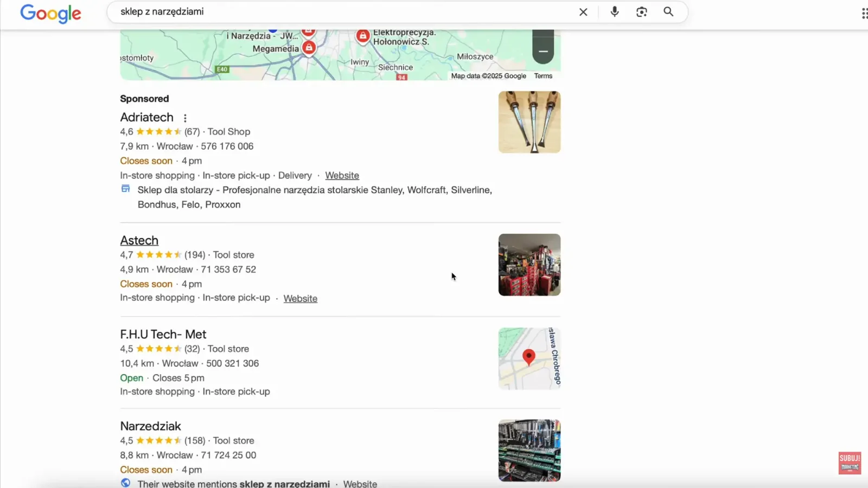
Task: Click Adriatech phone number 576 176 006
Action: (x=227, y=146)
